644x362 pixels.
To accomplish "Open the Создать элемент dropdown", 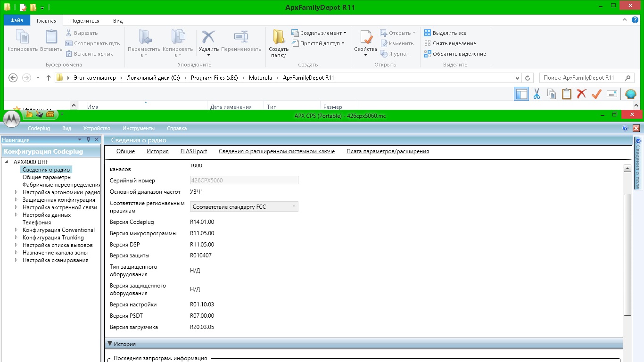I will tap(319, 33).
